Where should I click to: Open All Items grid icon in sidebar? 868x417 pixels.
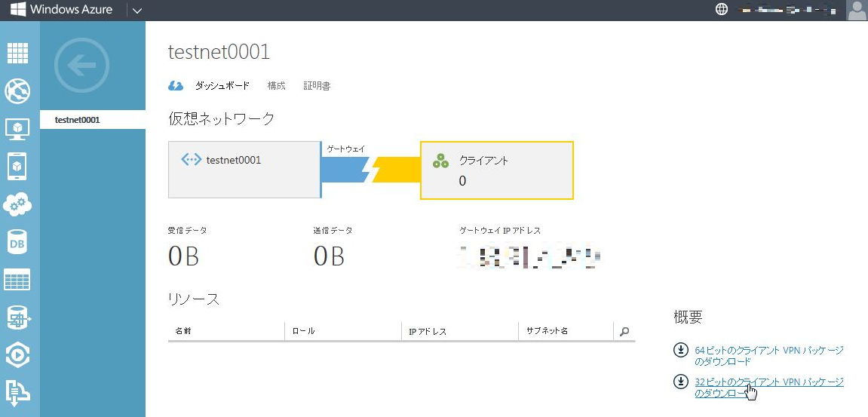pos(17,54)
